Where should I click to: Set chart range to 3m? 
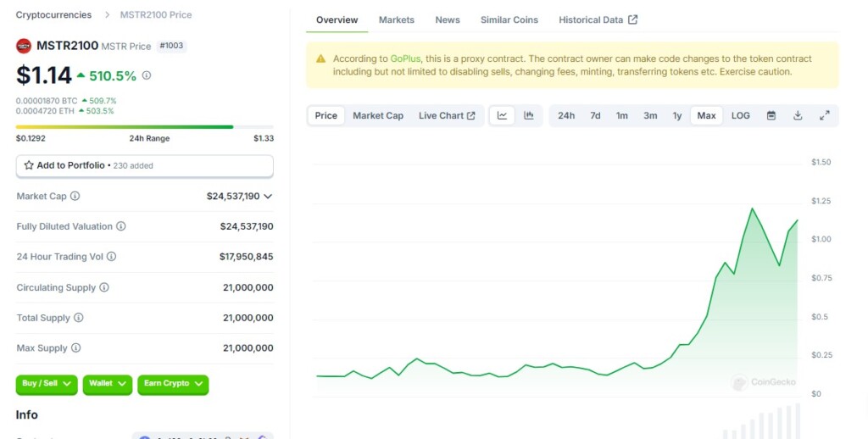click(x=650, y=116)
